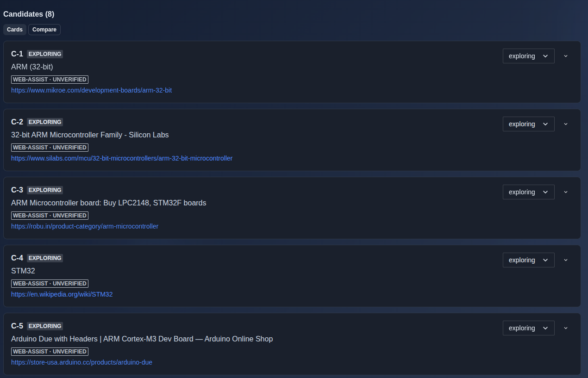Open the Arduino store arduino-due link
This screenshot has width=588, height=378.
click(x=81, y=362)
